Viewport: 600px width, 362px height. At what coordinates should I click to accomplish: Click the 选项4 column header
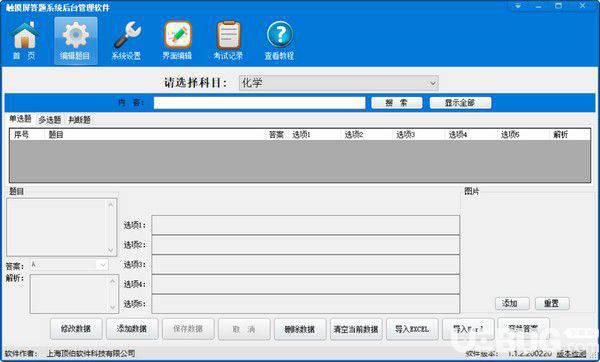tap(458, 135)
